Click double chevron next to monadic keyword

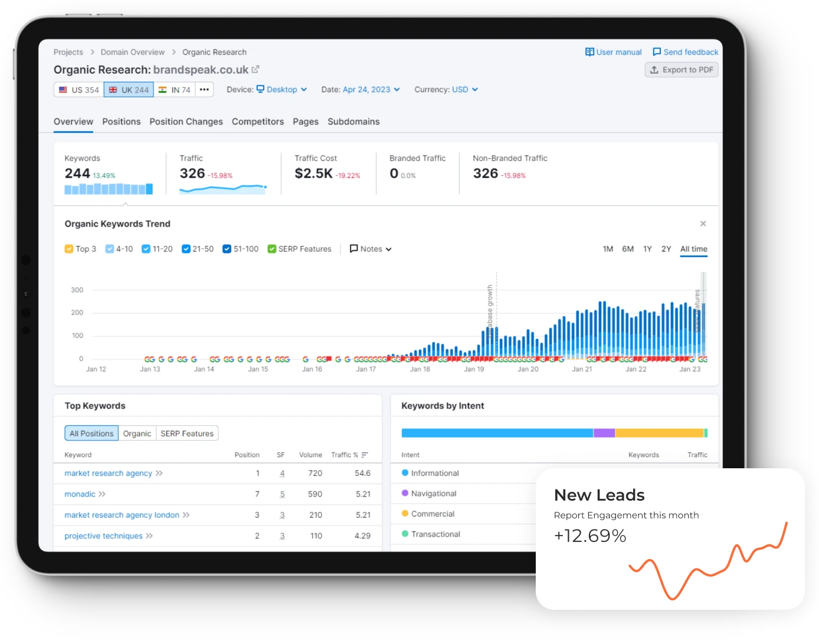click(x=102, y=494)
